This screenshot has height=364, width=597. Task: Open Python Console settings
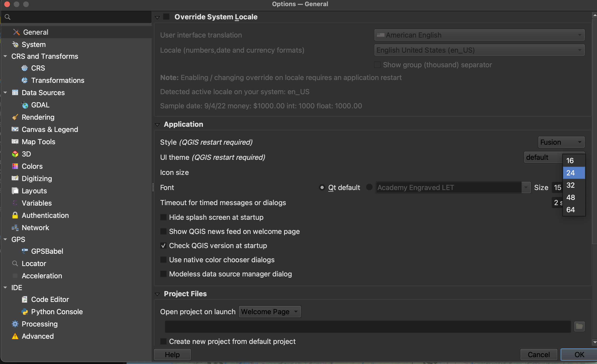click(58, 312)
